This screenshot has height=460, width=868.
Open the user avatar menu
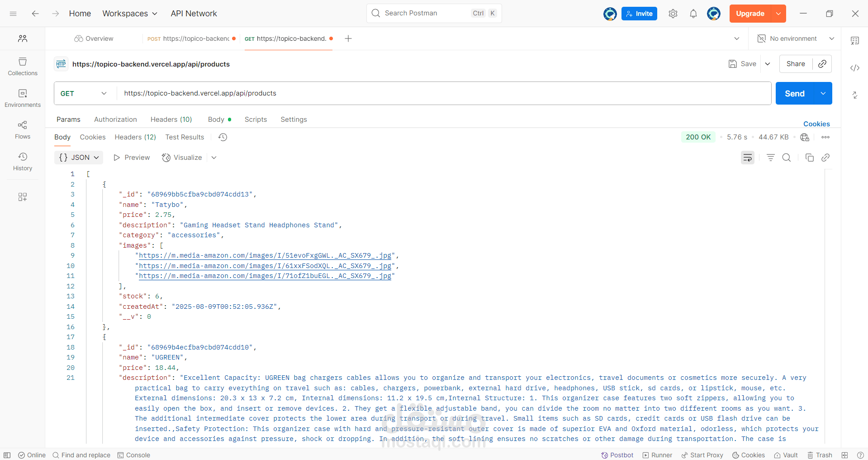(x=714, y=14)
